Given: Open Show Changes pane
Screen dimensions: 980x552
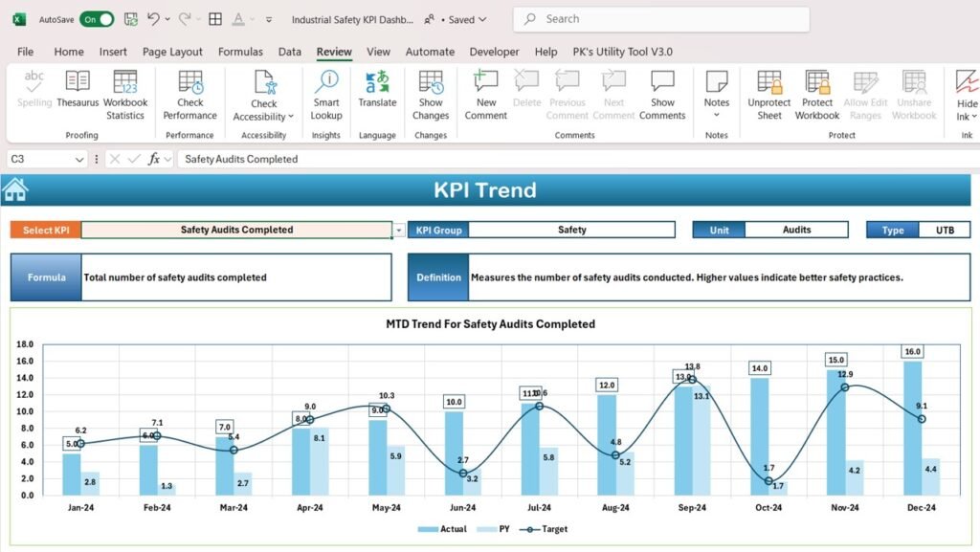Looking at the screenshot, I should 431,95.
